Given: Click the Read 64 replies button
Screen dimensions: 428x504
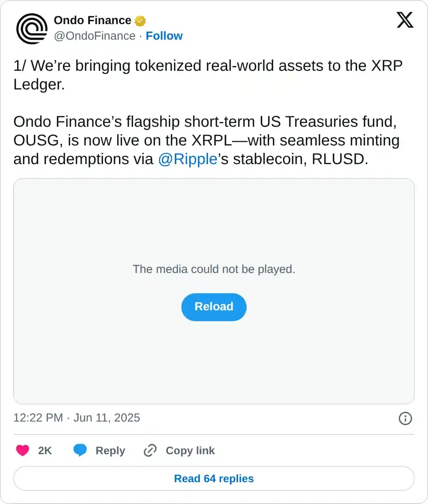Looking at the screenshot, I should point(214,478).
